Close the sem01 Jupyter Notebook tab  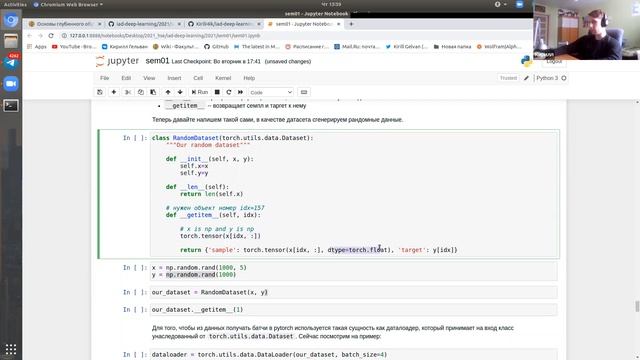coord(338,24)
